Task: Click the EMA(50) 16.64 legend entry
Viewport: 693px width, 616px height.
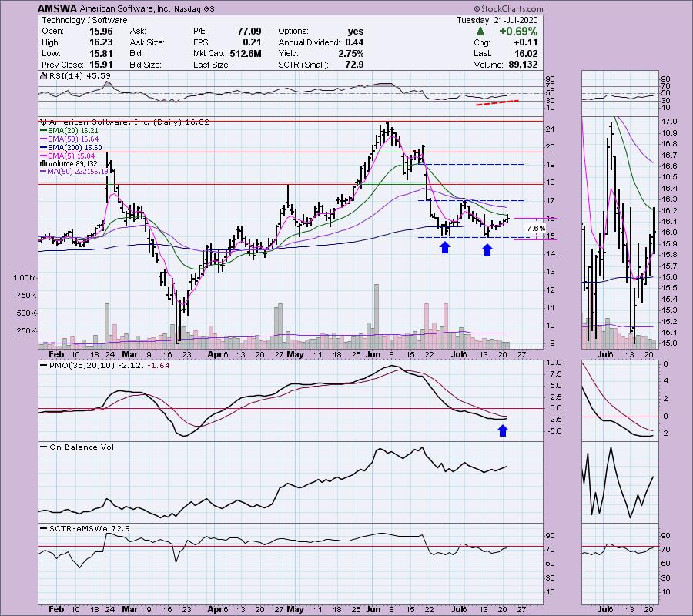Action: point(69,139)
